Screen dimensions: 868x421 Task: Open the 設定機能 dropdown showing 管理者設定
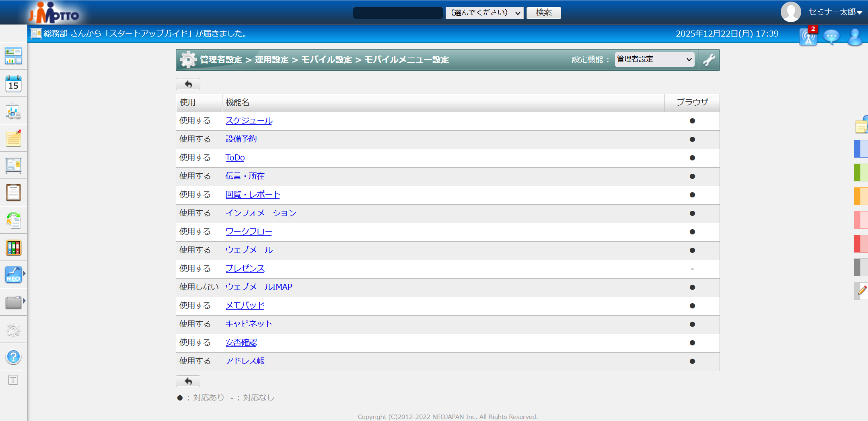tap(654, 60)
